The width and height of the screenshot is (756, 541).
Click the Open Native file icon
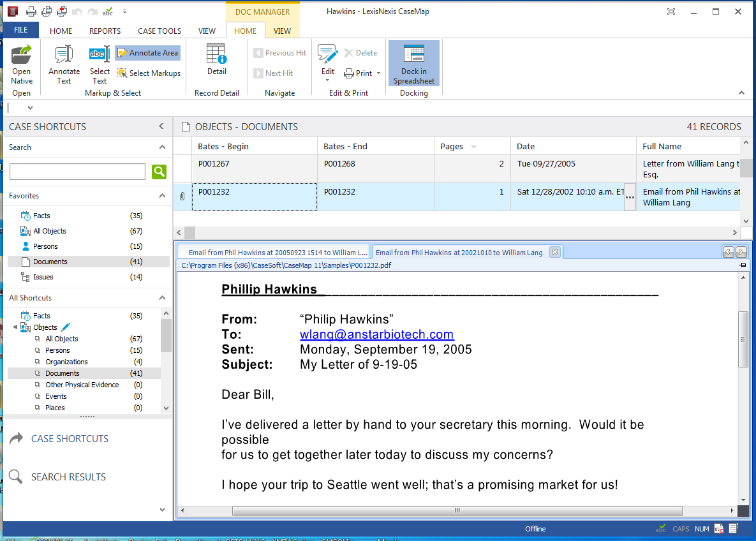(x=22, y=64)
